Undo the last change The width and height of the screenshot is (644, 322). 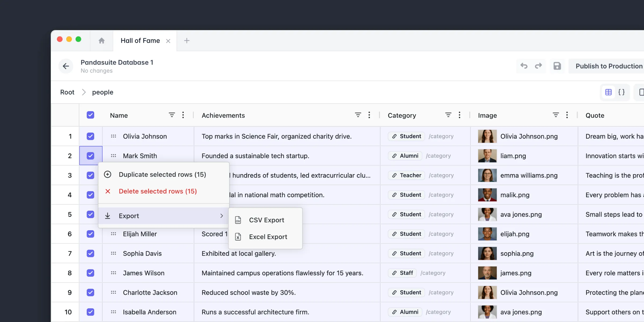(x=524, y=66)
